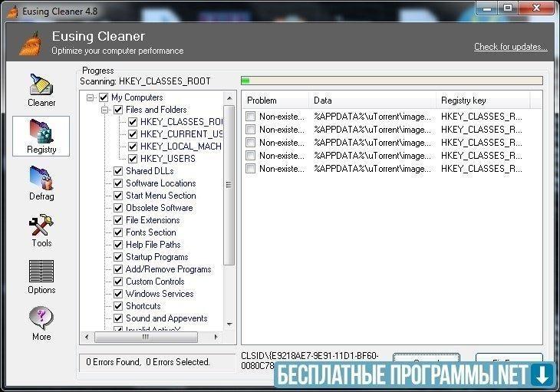Check fifth Non-existe... result row checkbox
Screen dimensions: 560x392
[251, 169]
